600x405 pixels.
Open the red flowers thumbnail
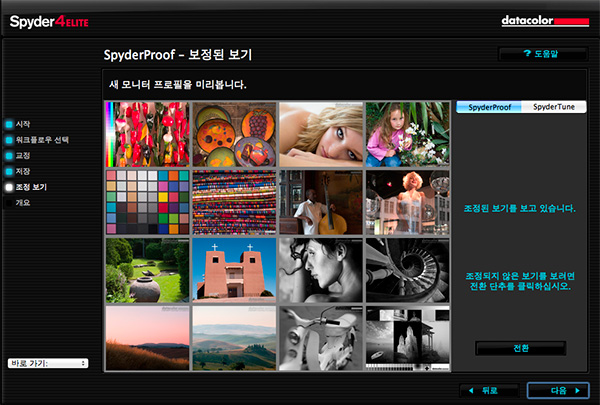(146, 133)
